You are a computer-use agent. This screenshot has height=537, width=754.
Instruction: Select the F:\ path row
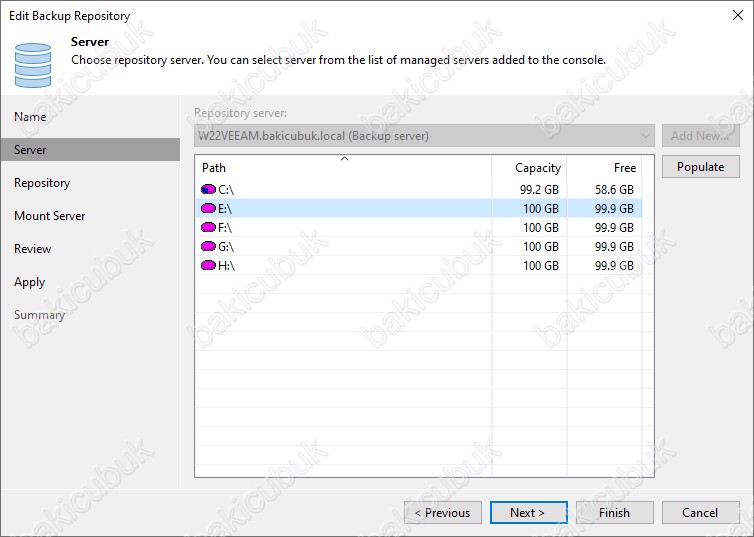(418, 227)
